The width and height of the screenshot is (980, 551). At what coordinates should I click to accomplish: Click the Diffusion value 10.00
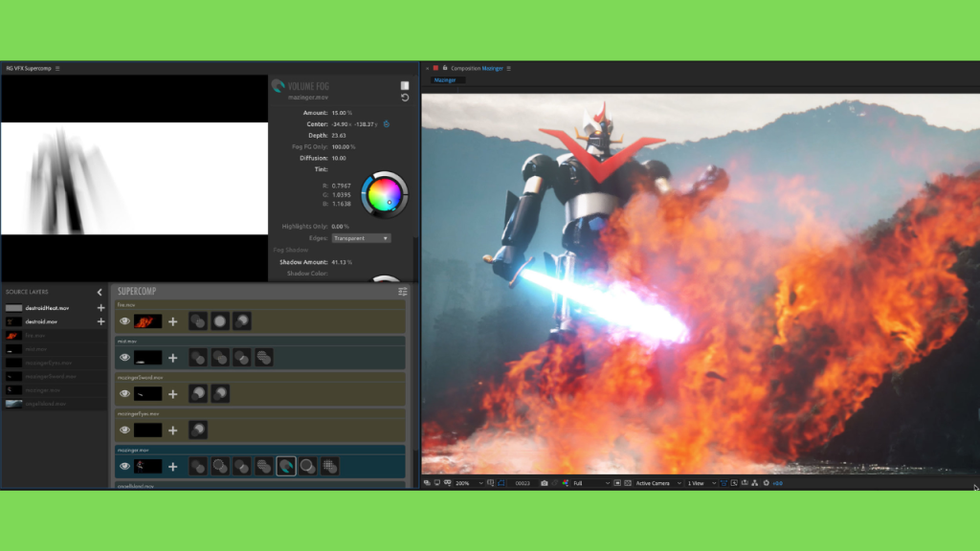(339, 158)
